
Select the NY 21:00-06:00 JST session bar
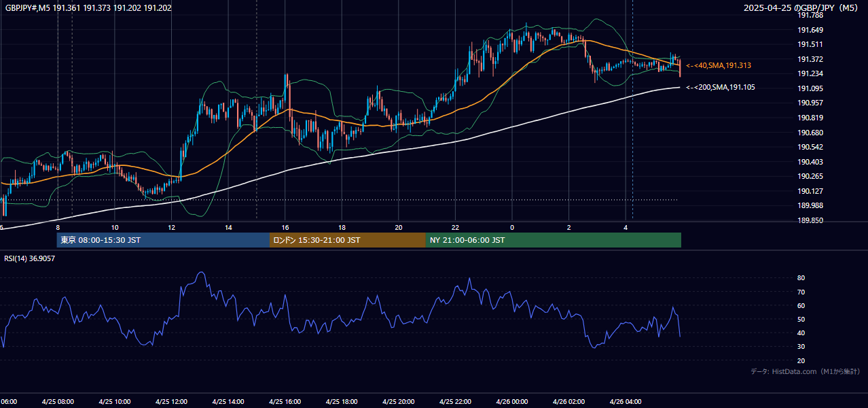tap(554, 240)
